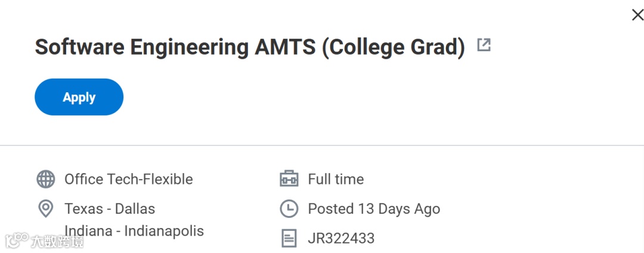Select the job ID JR322433
Image resolution: width=644 pixels, height=253 pixels.
[x=341, y=239]
